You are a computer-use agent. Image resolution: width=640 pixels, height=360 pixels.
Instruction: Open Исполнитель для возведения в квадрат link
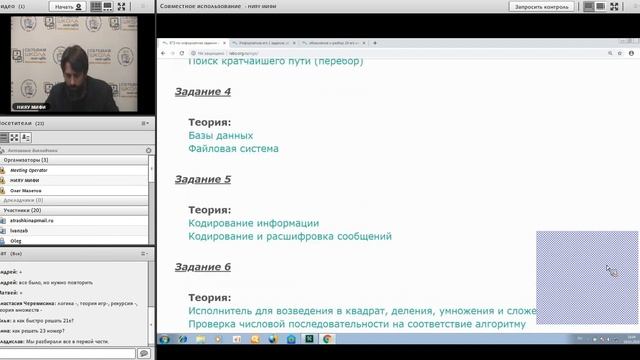pyautogui.click(x=362, y=311)
